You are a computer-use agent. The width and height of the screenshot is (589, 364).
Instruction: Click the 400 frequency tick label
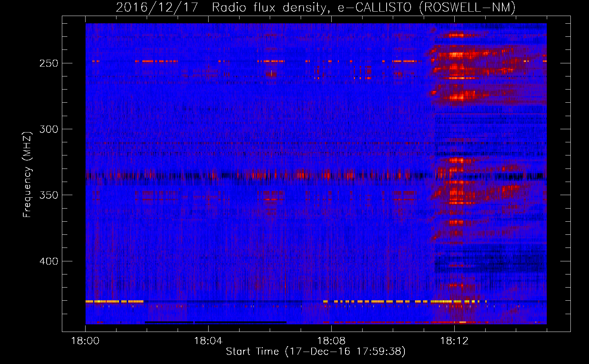point(49,261)
